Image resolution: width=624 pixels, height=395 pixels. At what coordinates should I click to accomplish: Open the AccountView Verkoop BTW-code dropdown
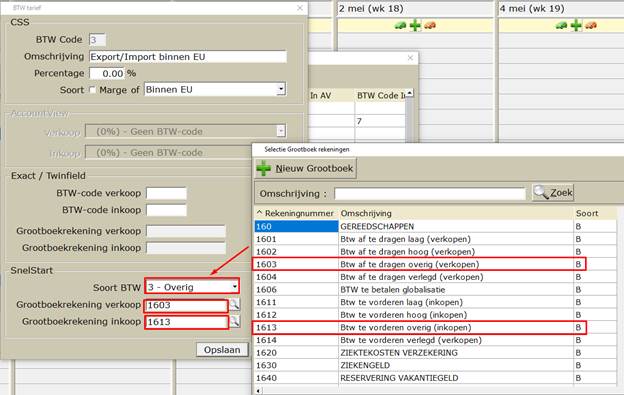(281, 131)
